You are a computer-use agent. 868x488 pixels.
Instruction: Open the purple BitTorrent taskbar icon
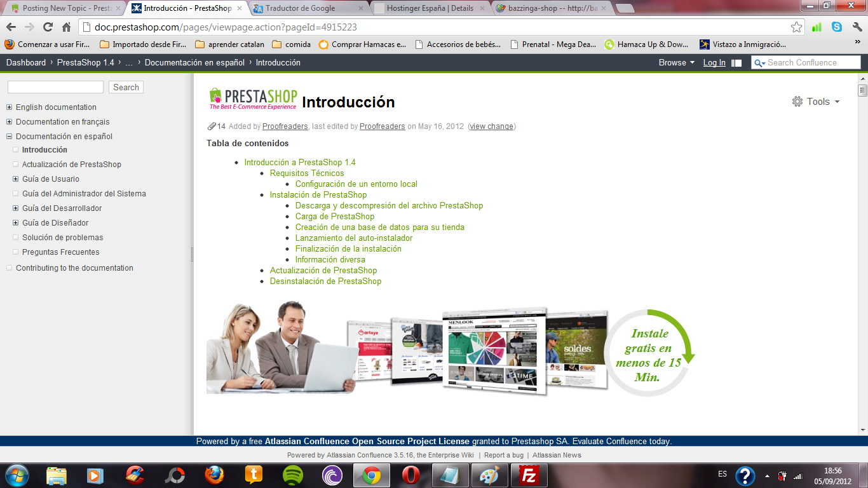(332, 475)
